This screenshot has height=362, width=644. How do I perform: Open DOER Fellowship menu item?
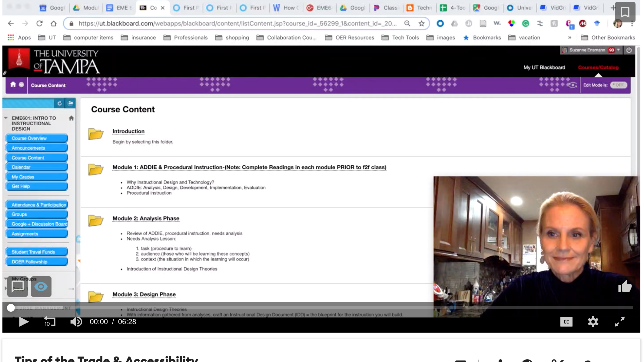[37, 261]
